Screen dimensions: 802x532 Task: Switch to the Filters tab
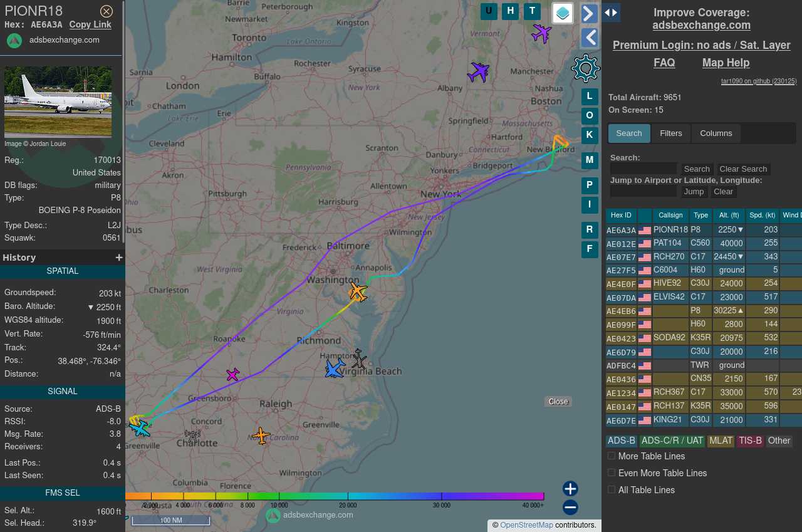point(671,133)
